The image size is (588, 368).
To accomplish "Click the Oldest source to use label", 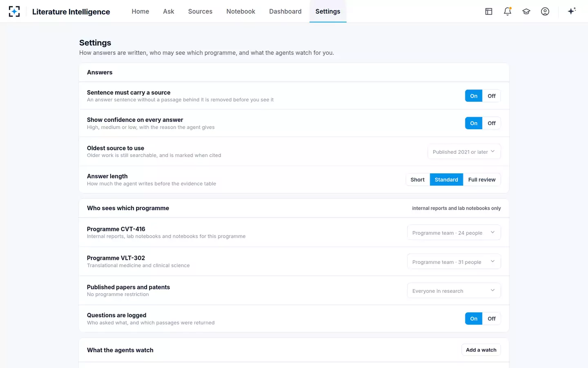I will click(x=116, y=148).
